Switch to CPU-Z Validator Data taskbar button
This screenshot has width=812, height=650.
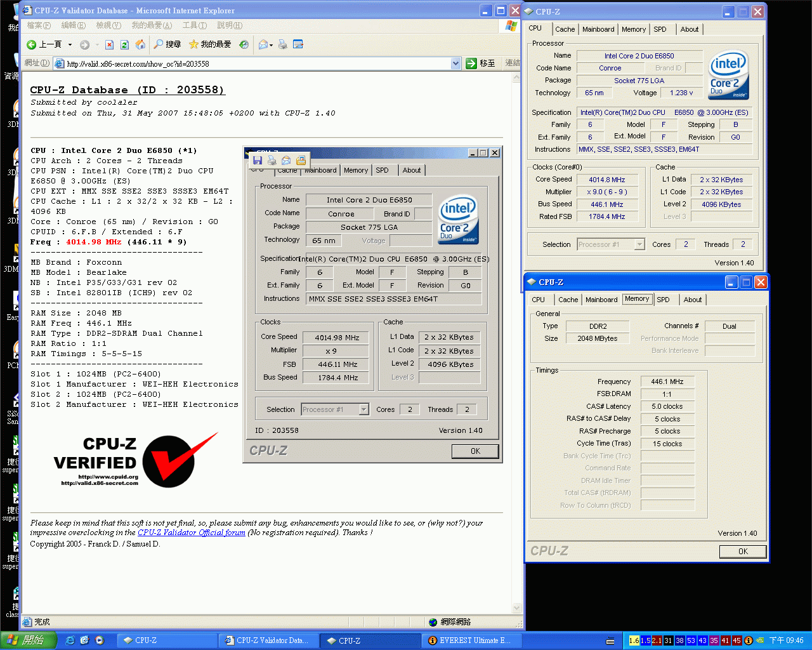point(269,640)
